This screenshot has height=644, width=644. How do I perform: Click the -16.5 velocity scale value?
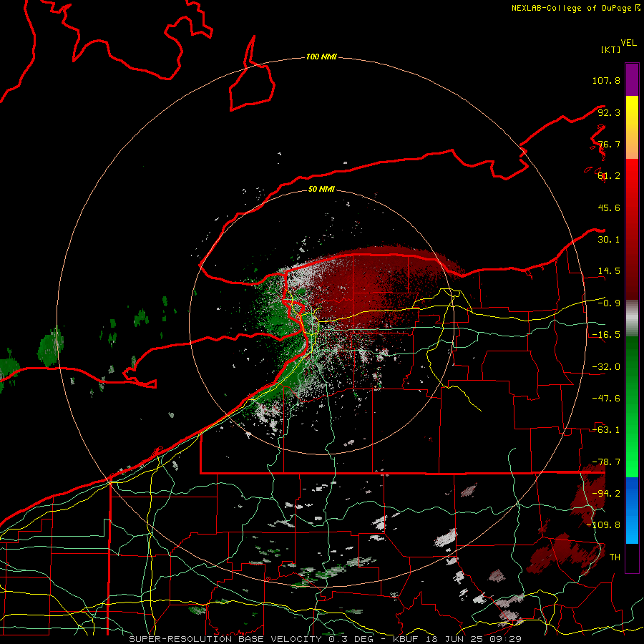[x=606, y=335]
